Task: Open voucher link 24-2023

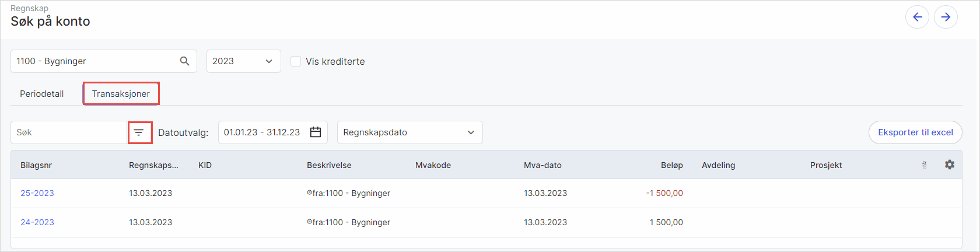Action: point(37,222)
